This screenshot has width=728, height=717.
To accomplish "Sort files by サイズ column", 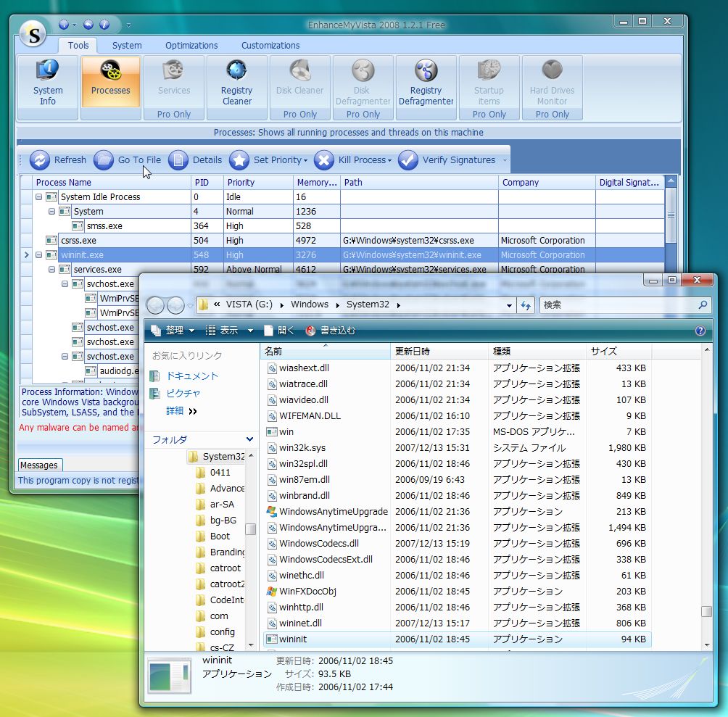I will 619,352.
